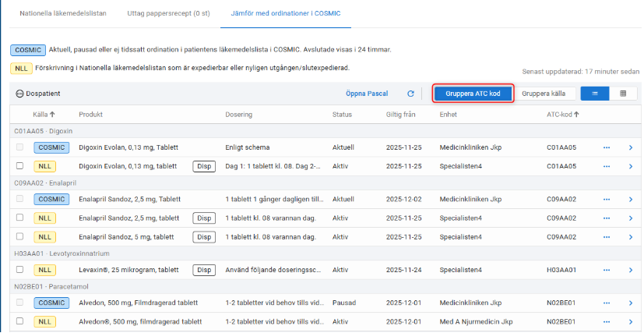Expand the COSMIC Digoxin Evolan row chevron
644x333 pixels.
click(x=631, y=147)
